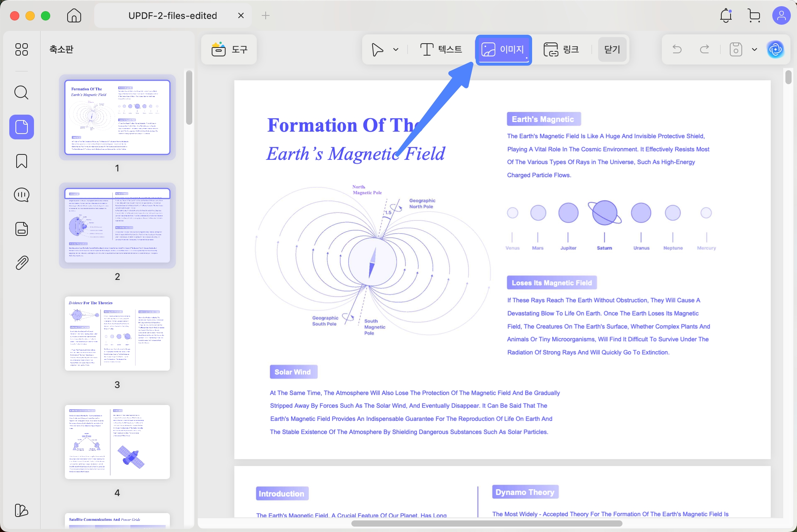
Task: Click the Neptune planet label
Action: tap(673, 248)
